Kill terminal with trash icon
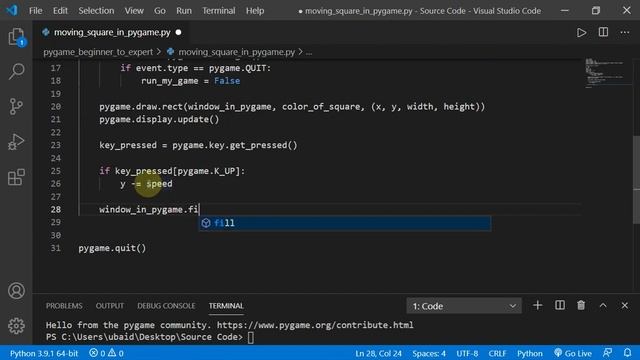This screenshot has width=640, height=360. 581,305
